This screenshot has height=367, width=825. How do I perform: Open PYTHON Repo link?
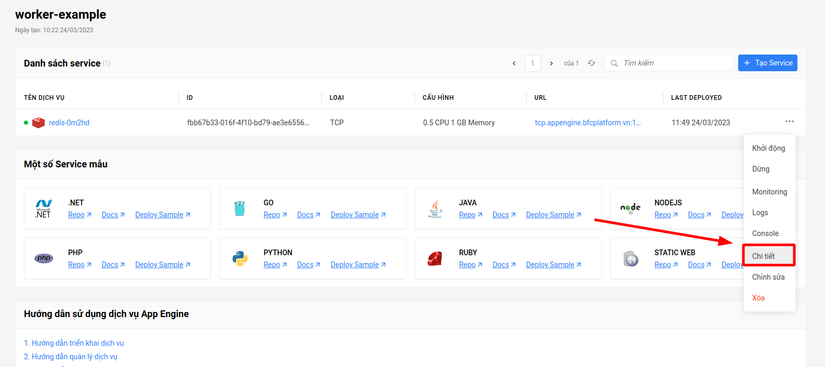[275, 264]
